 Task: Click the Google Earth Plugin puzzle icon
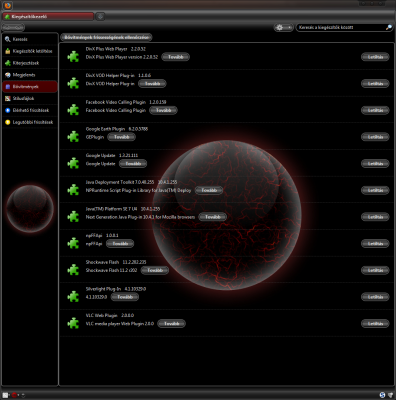pos(73,136)
